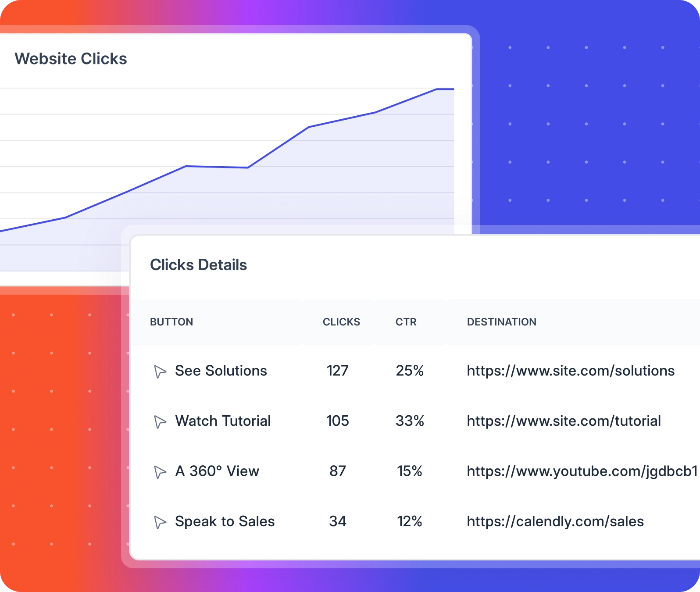Click the Clicks Details panel heading
The width and height of the screenshot is (700, 592).
tap(198, 265)
